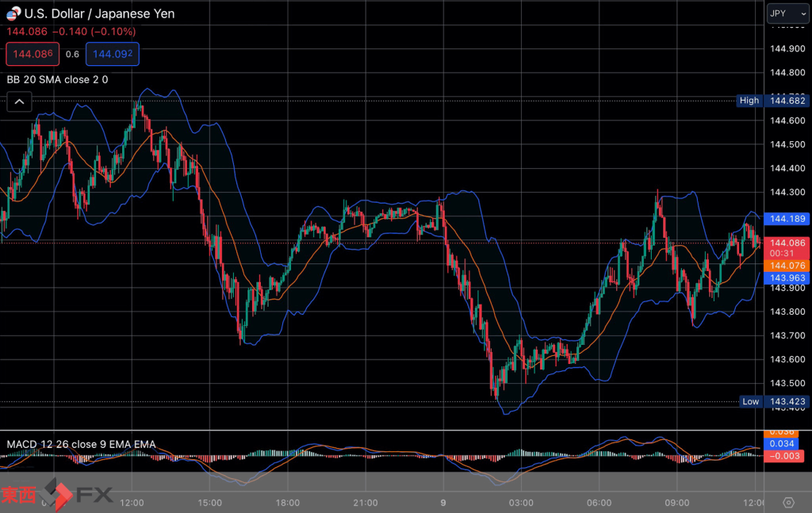This screenshot has width=812, height=513.
Task: Click the High 144.682 price label
Action: pos(773,101)
